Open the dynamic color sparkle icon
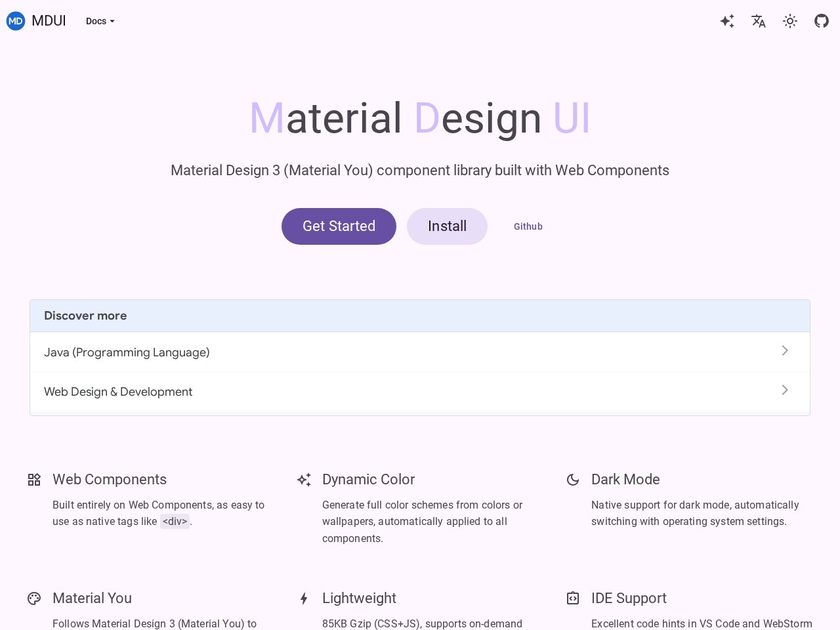Screen dimensions: 840x630 [727, 21]
